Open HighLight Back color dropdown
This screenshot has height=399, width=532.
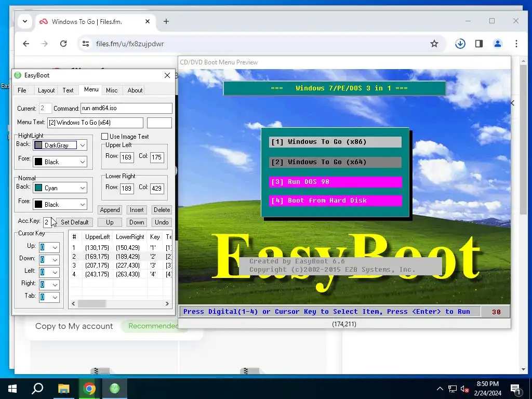[x=83, y=145]
